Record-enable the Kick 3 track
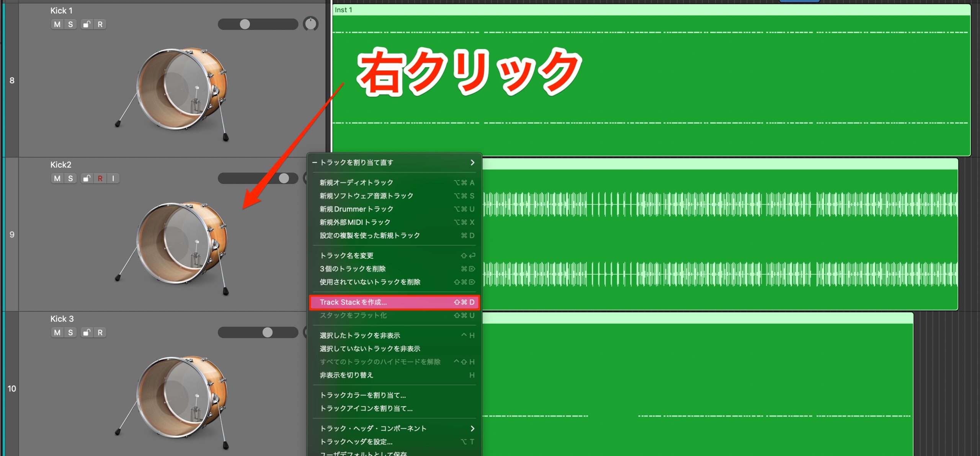 [x=100, y=333]
